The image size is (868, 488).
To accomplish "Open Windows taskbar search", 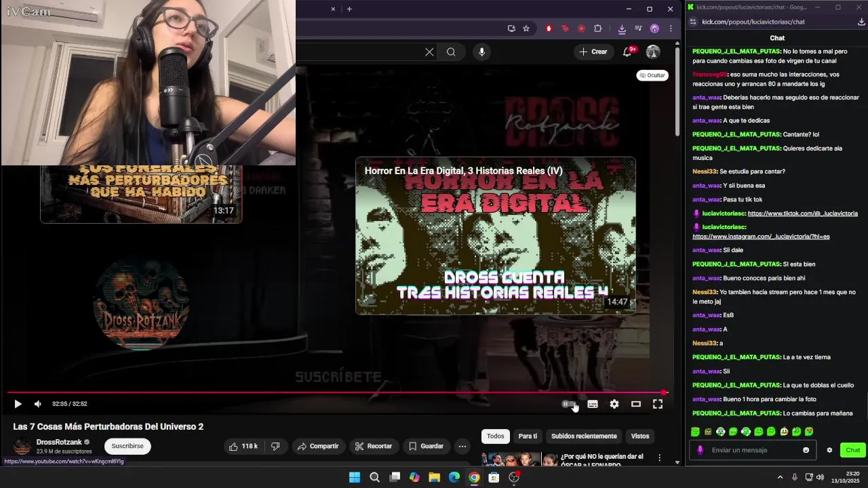I will (x=374, y=477).
